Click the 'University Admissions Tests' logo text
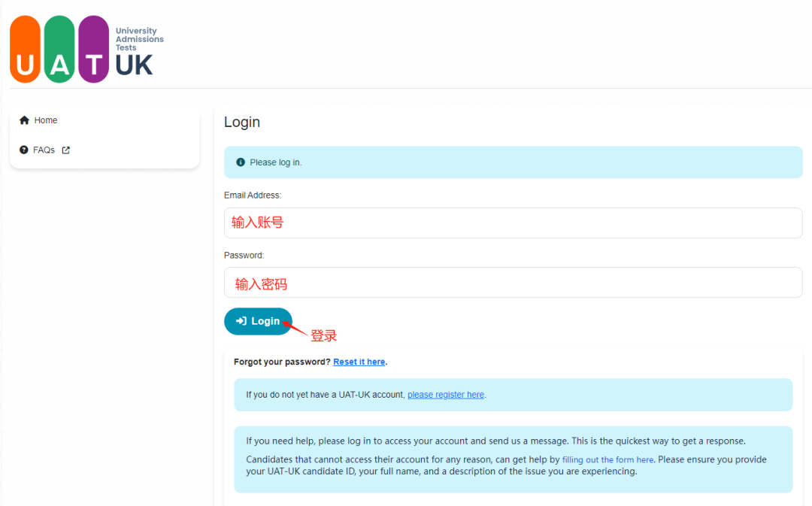This screenshot has width=812, height=506. point(138,39)
